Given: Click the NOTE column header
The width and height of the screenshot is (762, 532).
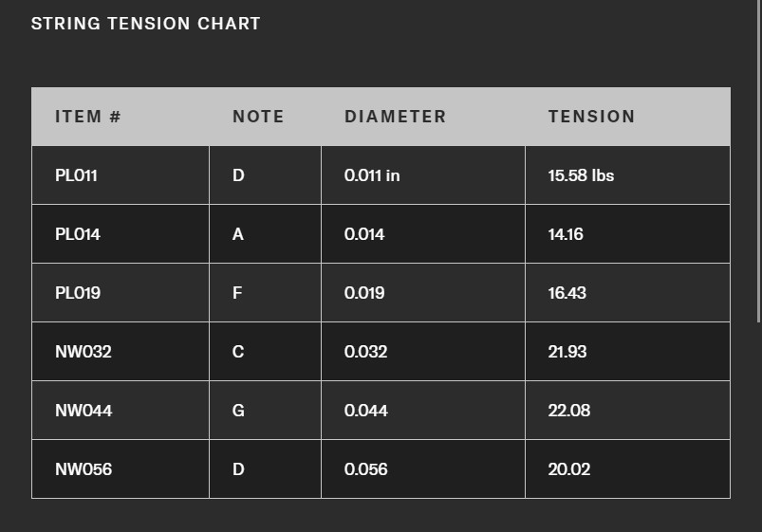Looking at the screenshot, I should point(258,117).
